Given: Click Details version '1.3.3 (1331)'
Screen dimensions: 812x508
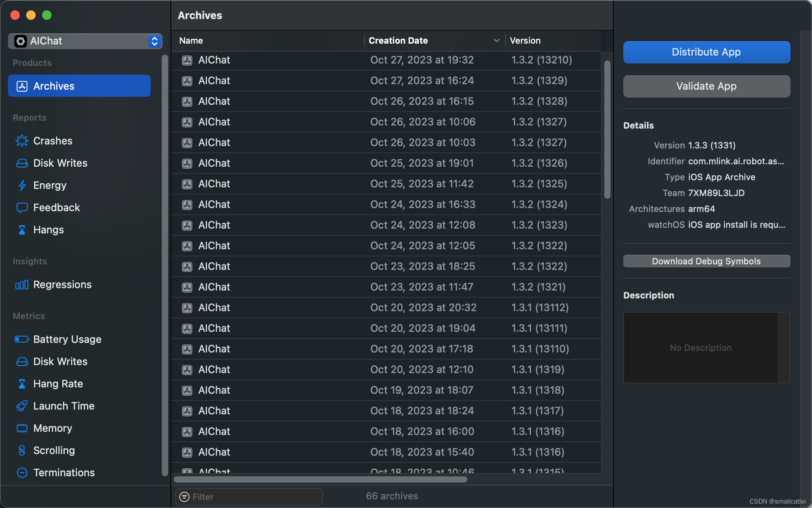Looking at the screenshot, I should click(712, 145).
